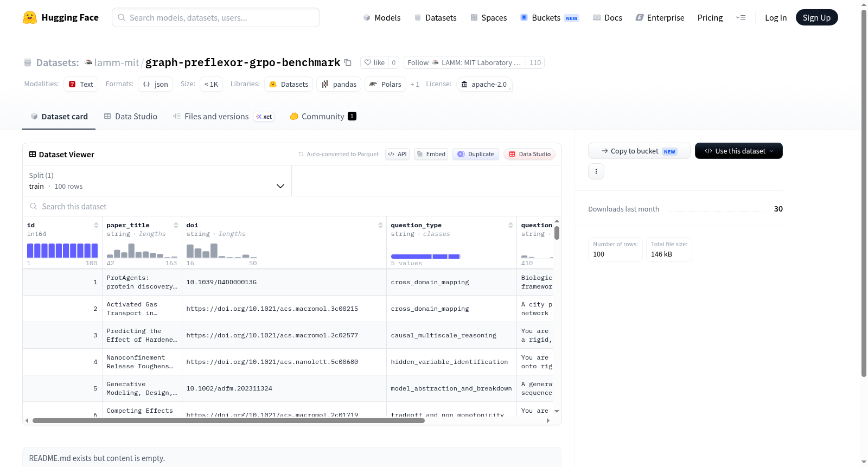Open the Models menu item
The width and height of the screenshot is (868, 467).
click(382, 17)
